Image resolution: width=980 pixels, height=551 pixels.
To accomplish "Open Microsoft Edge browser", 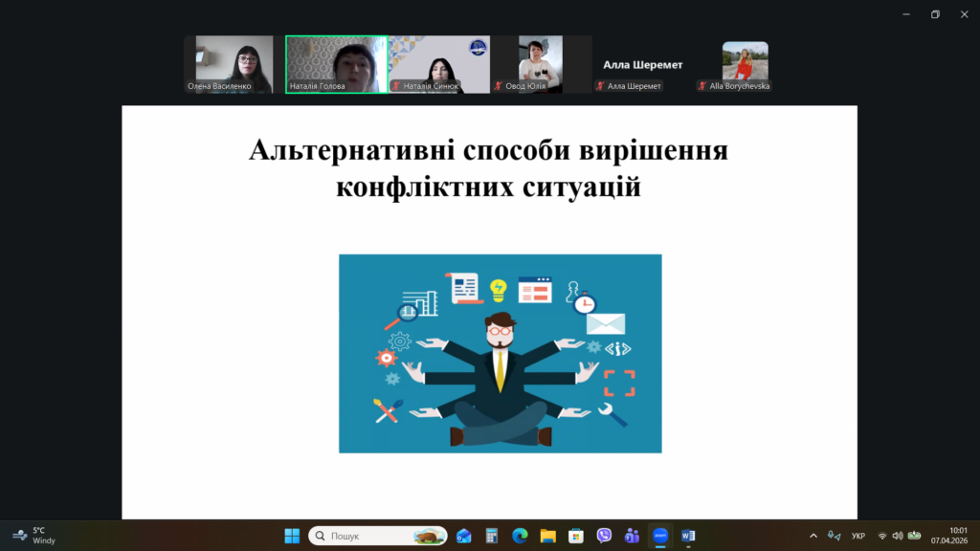I will [x=520, y=536].
